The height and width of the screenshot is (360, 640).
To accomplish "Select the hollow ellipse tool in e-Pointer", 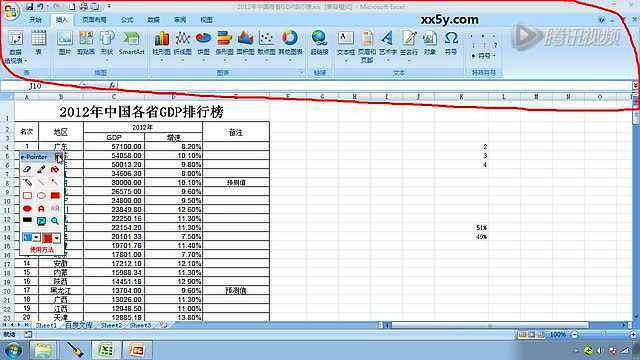I will tap(41, 196).
